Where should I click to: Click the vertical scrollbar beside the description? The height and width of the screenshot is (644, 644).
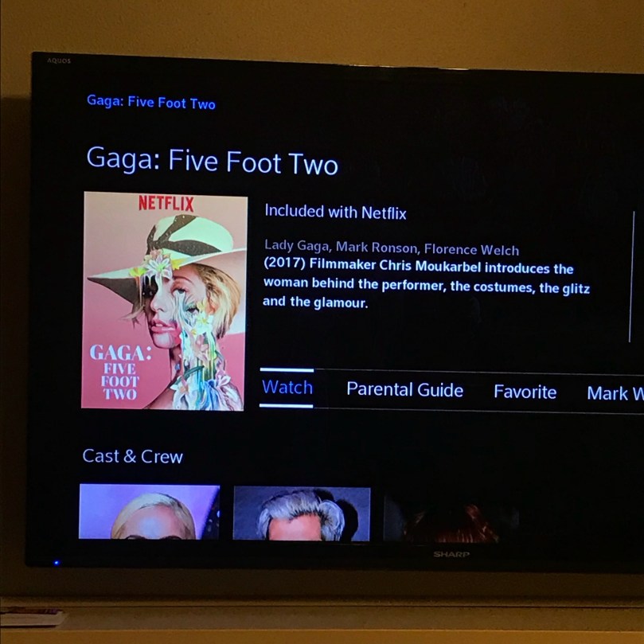[x=632, y=277]
